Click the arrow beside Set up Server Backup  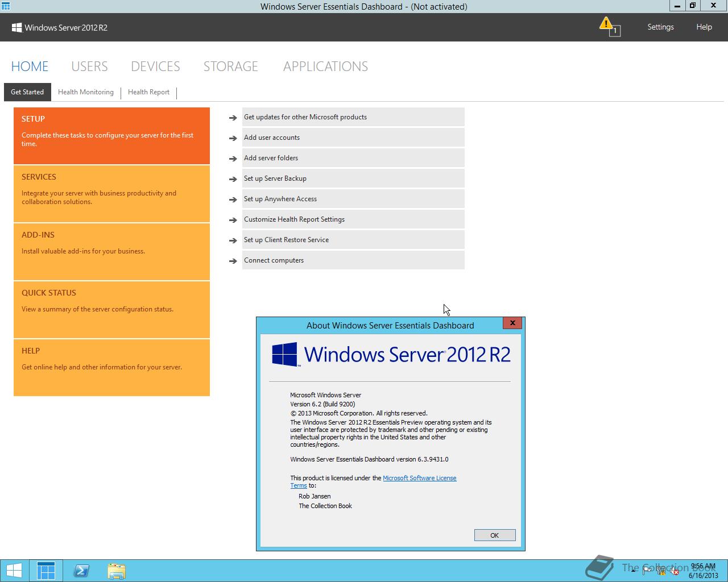click(233, 179)
